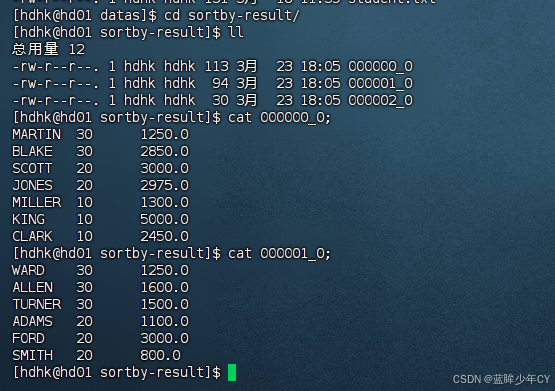Click the salary value 1500.0

click(x=165, y=304)
